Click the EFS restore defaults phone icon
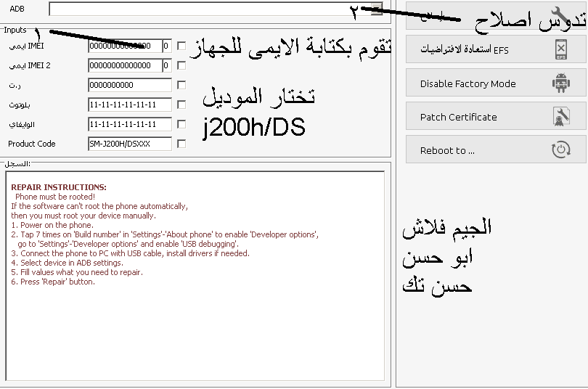 click(561, 49)
